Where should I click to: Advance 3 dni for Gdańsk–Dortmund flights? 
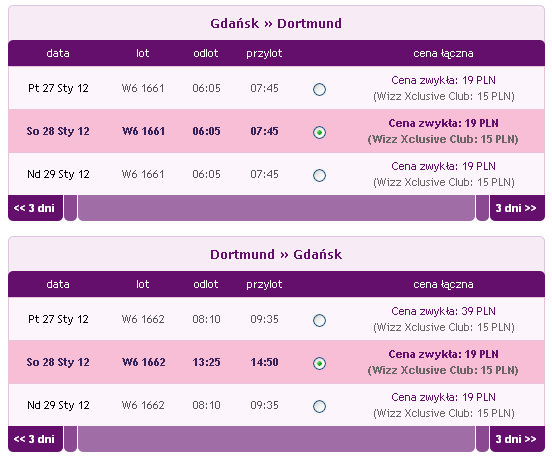517,208
